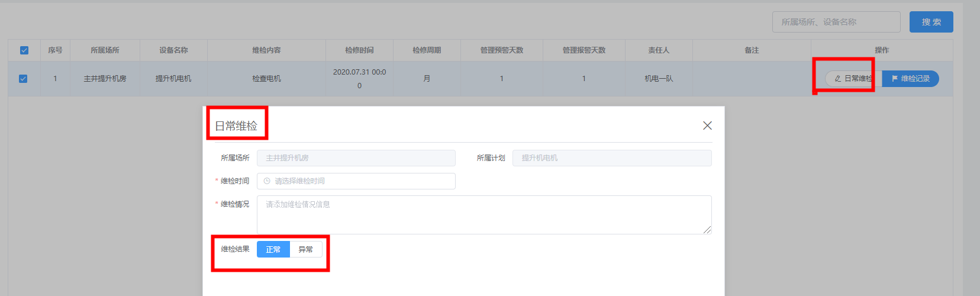Viewport: 980px width, 296px height.
Task: Click the 主井提升机房 cell in the table
Action: (105, 79)
